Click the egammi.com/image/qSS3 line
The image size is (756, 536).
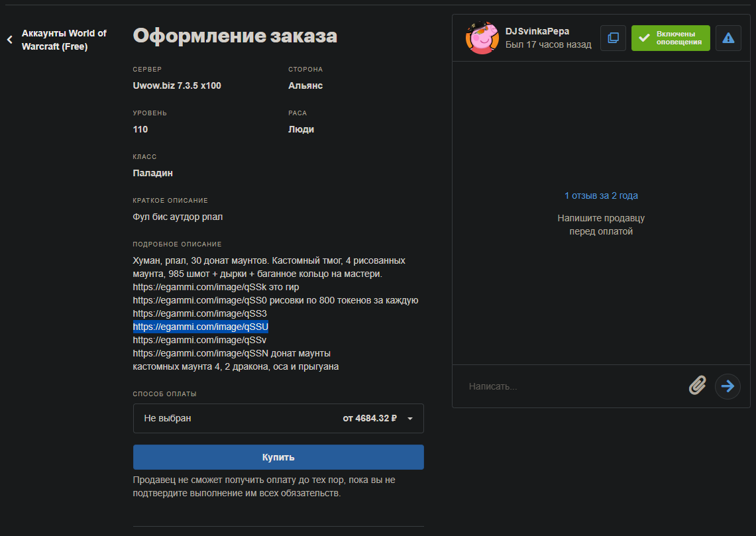click(199, 314)
